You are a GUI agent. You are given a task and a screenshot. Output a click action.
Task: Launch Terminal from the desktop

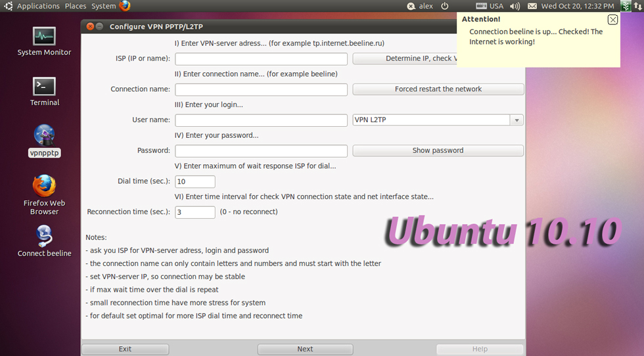tap(44, 91)
